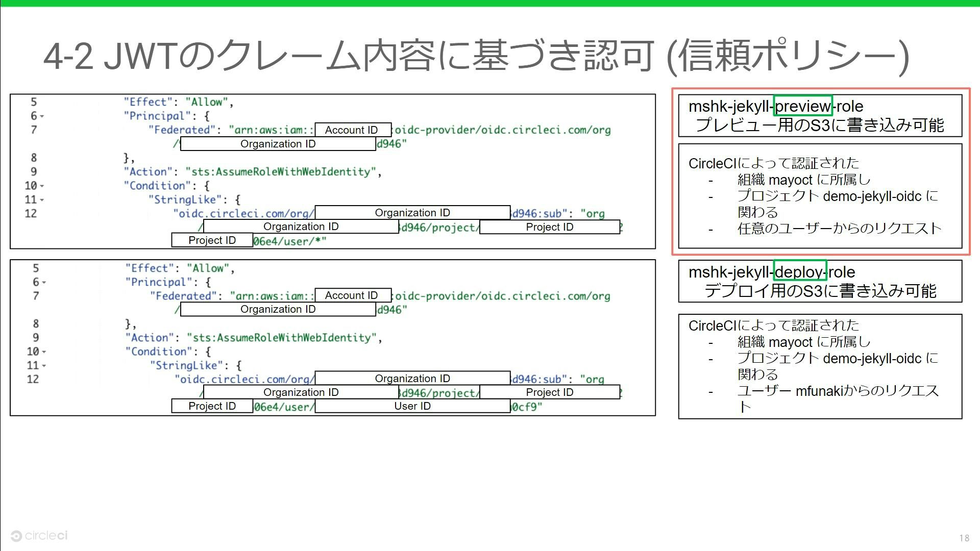The height and width of the screenshot is (551, 980).
Task: Click slide page number 18
Action: (964, 538)
